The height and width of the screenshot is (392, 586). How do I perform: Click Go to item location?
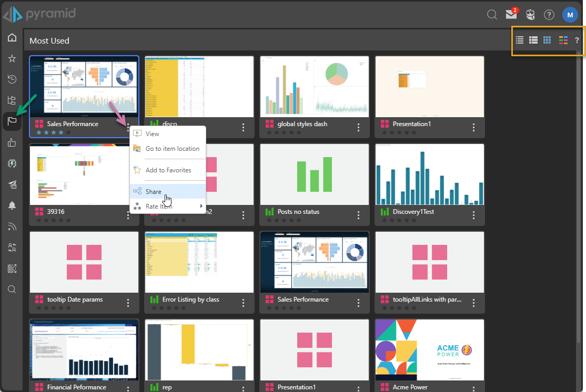click(x=172, y=149)
